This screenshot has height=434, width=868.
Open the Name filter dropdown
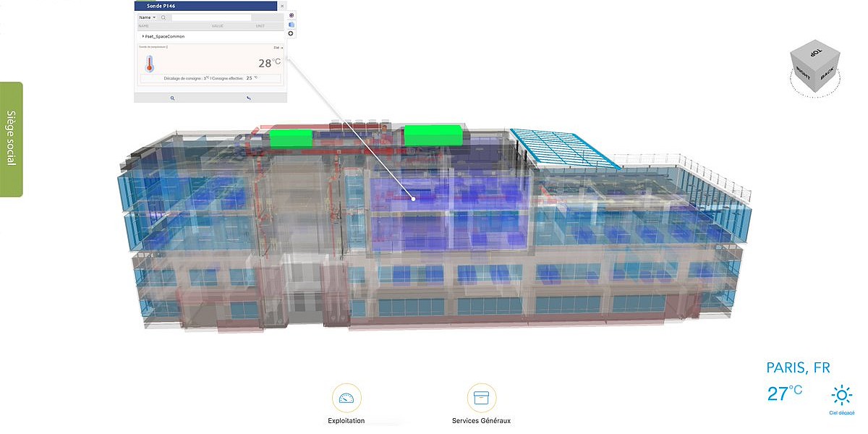coord(147,17)
